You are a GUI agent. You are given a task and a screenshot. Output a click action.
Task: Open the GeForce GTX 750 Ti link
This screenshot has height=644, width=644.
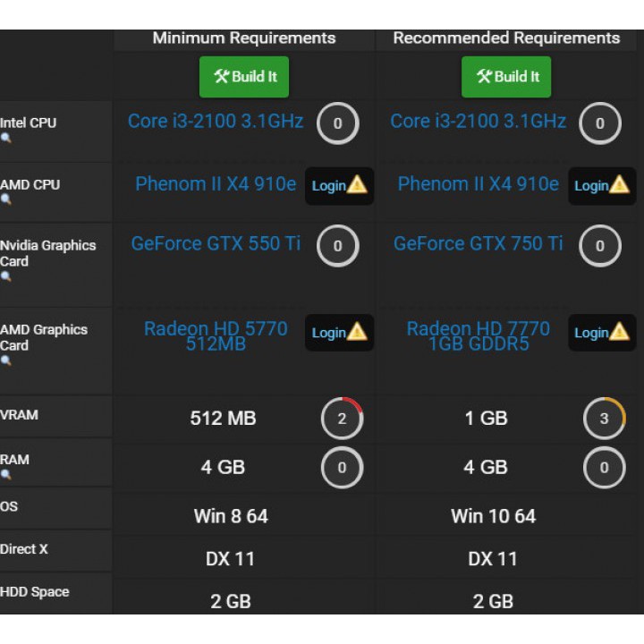(x=478, y=244)
